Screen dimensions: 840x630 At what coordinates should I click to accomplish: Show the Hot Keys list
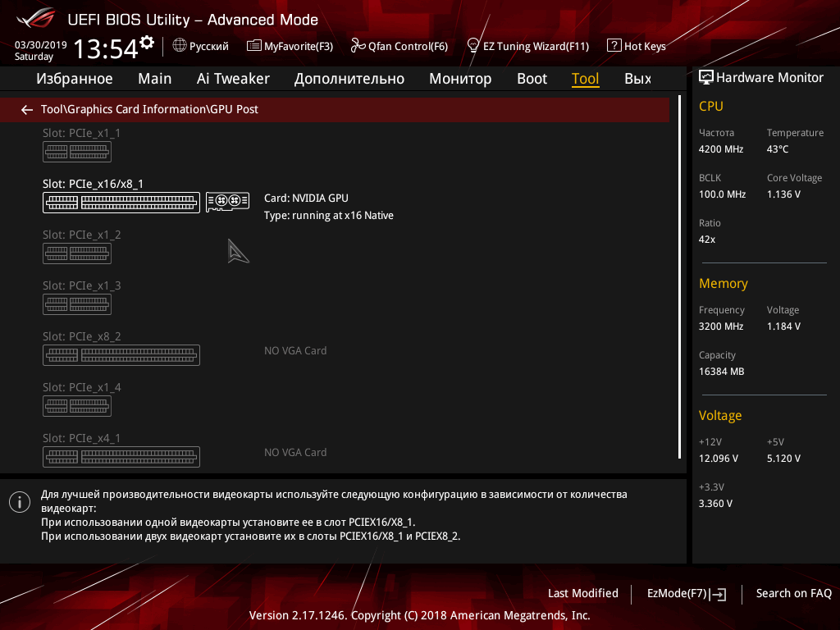[637, 46]
